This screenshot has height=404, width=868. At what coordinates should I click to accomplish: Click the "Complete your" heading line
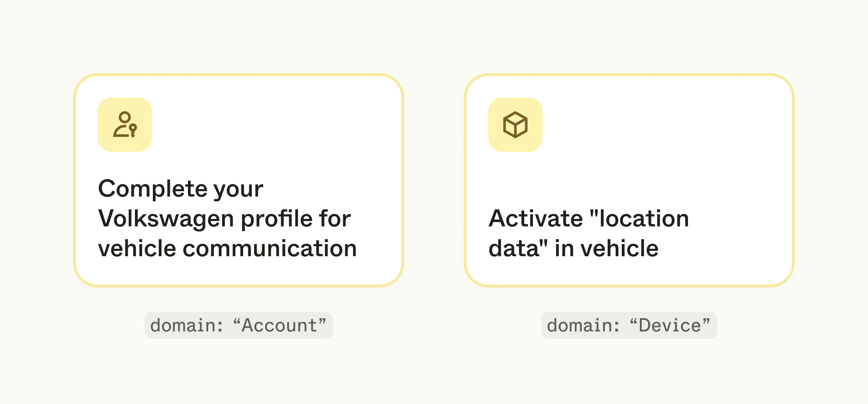click(180, 189)
